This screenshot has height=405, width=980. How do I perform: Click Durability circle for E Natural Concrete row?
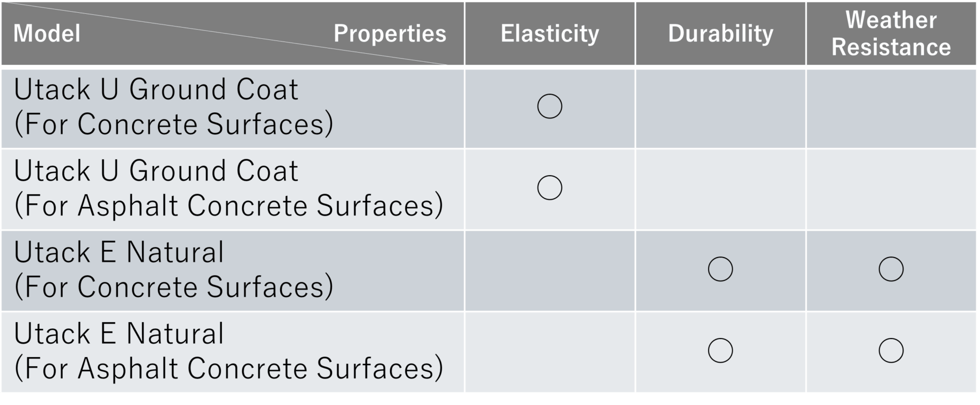click(720, 269)
